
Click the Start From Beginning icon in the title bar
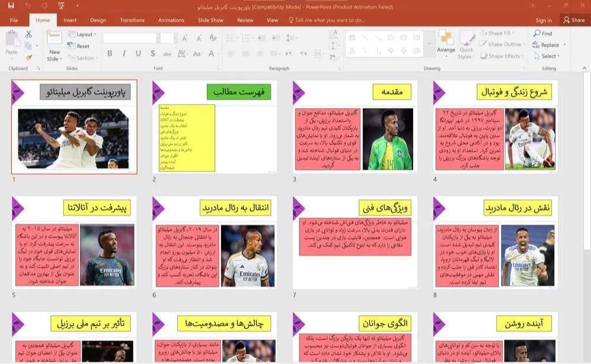pos(61,6)
